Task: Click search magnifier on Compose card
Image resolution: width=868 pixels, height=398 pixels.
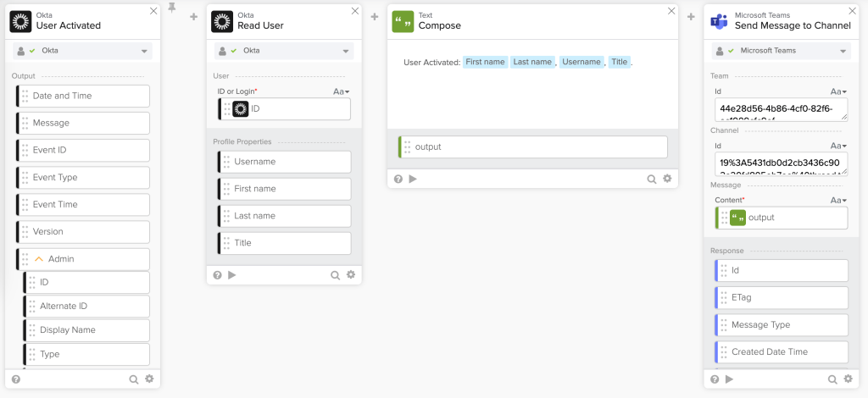Action: click(651, 179)
